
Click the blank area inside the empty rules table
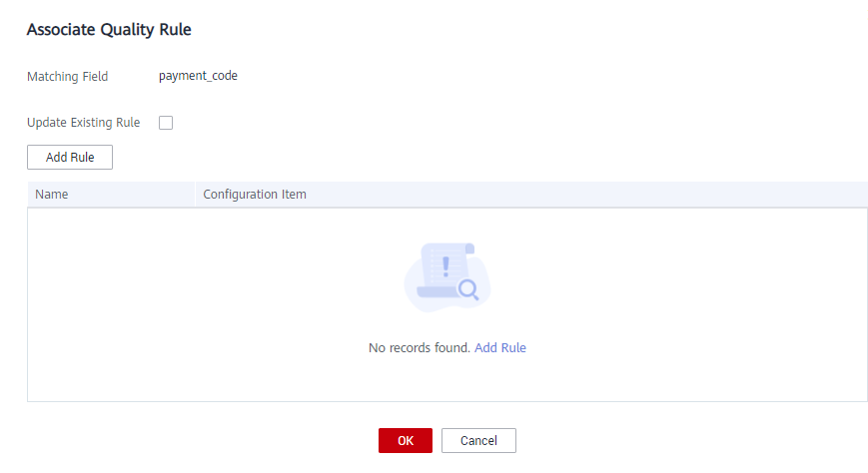166,304
